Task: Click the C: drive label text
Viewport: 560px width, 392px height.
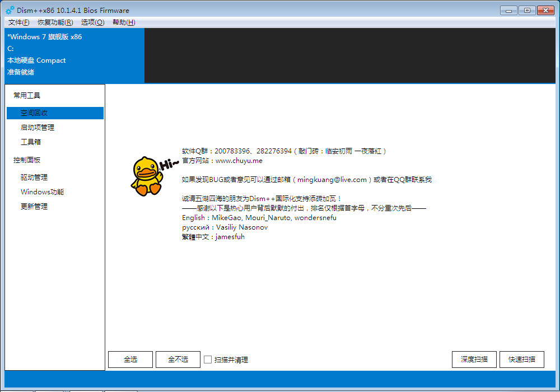Action: coord(10,49)
